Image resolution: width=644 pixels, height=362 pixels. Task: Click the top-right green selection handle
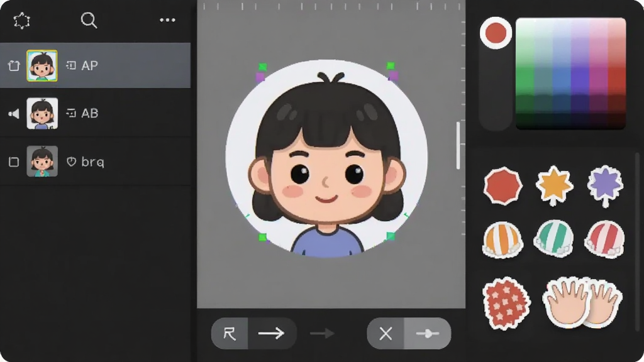click(x=391, y=65)
